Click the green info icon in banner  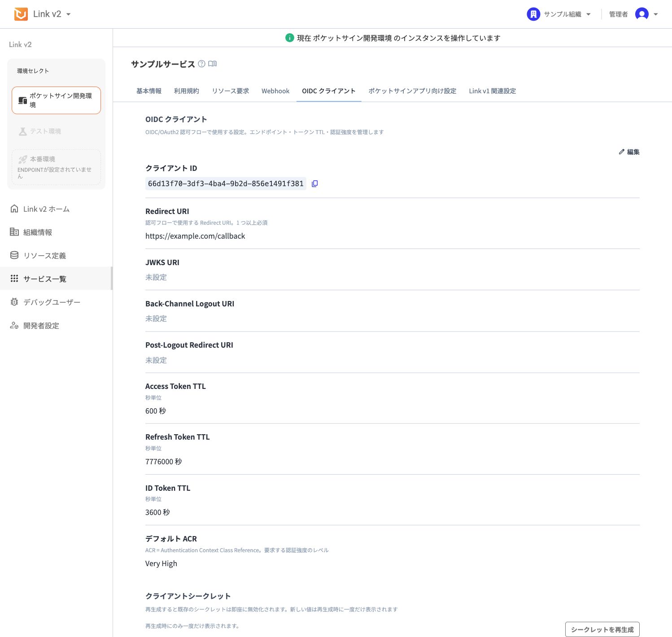click(x=290, y=38)
